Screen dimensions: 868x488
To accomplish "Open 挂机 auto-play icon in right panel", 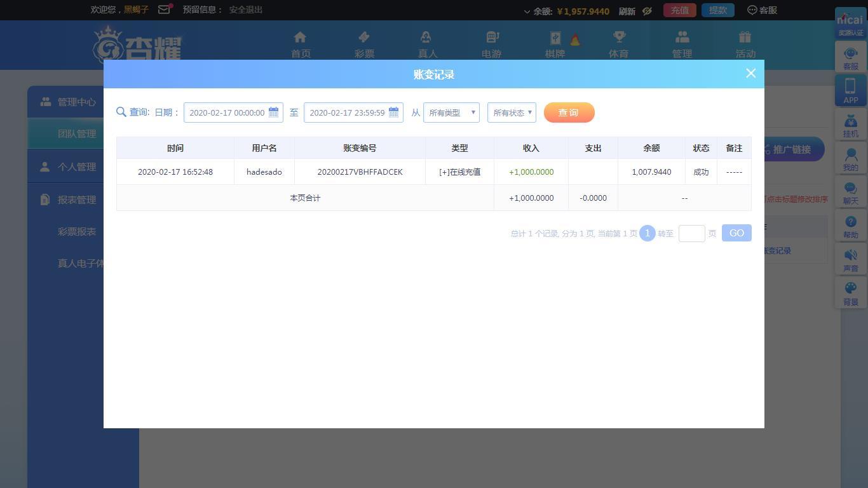I will 850,125.
